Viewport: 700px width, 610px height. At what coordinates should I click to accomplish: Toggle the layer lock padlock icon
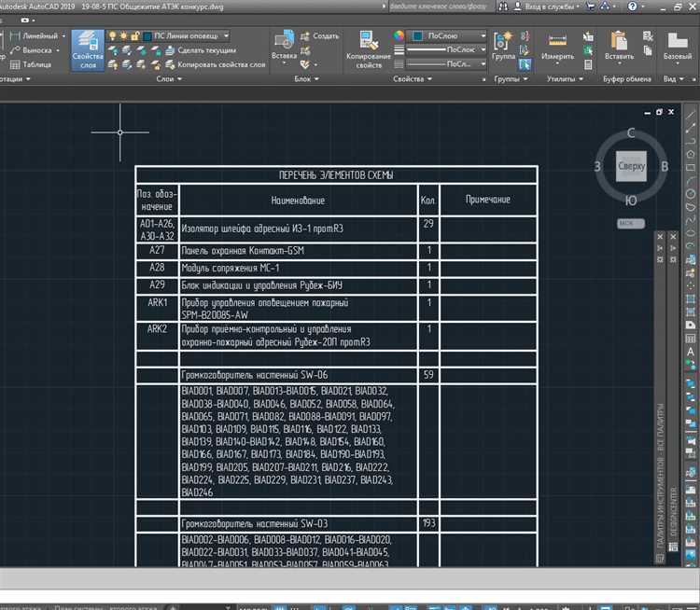tap(134, 35)
